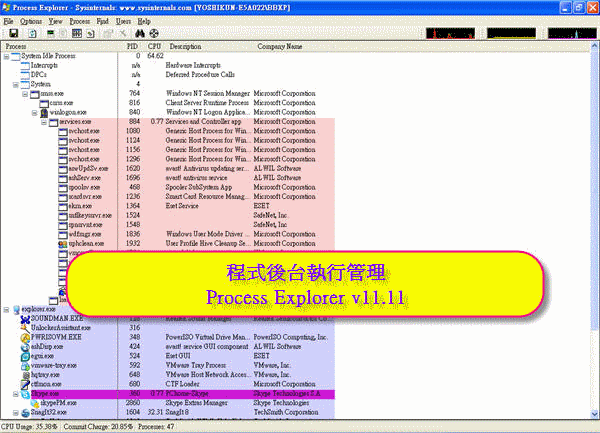Click the Save toolbar icon
600x433 pixels.
point(11,34)
